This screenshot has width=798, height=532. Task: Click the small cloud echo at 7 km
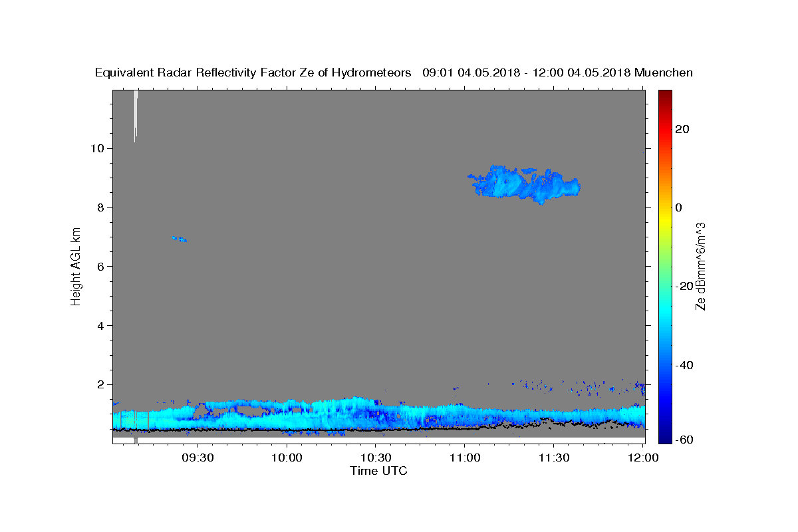[179, 239]
